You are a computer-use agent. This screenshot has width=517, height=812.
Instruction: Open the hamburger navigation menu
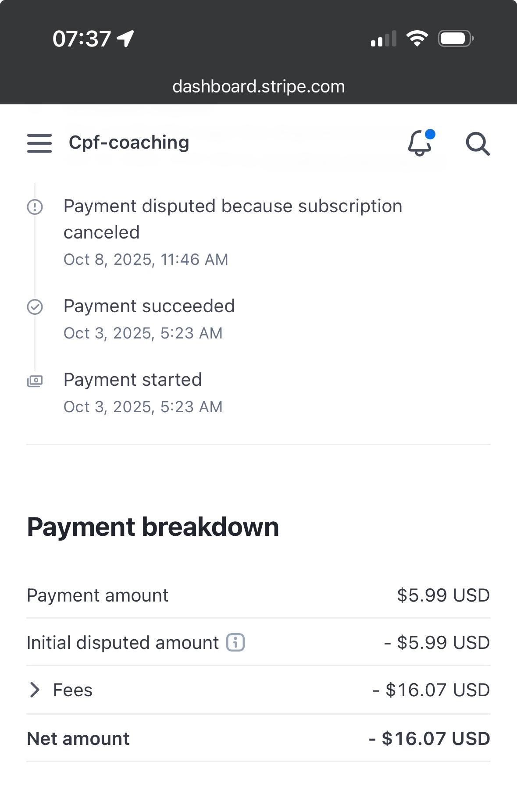[39, 143]
